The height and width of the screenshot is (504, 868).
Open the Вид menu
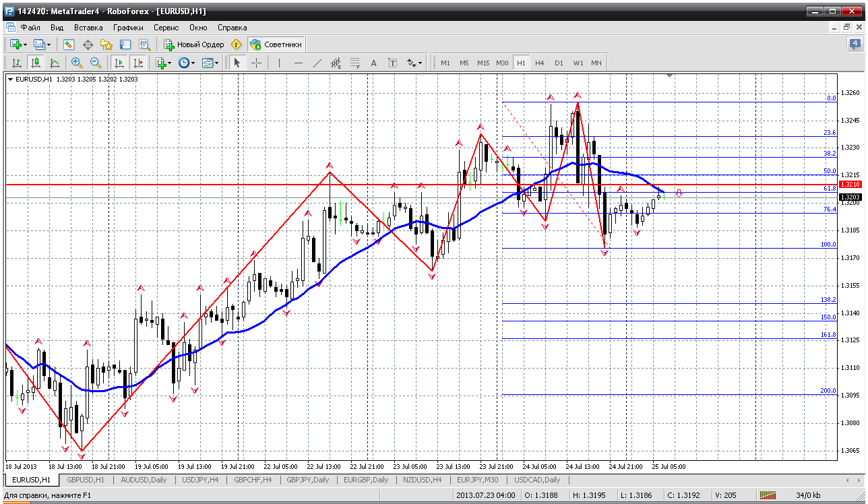point(57,28)
